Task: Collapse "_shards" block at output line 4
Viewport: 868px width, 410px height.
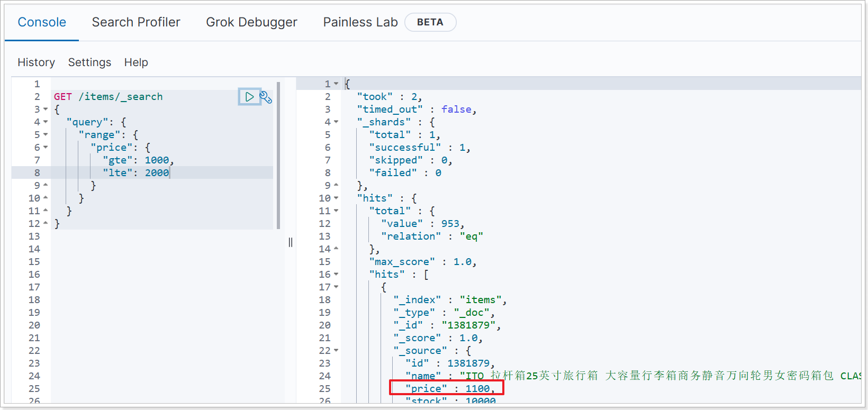Action: tap(336, 122)
